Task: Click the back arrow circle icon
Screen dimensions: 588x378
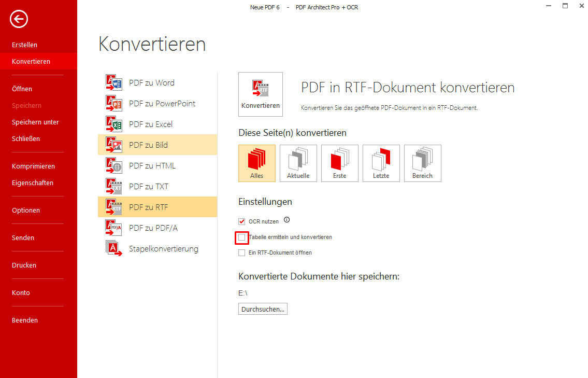Action: [x=19, y=19]
